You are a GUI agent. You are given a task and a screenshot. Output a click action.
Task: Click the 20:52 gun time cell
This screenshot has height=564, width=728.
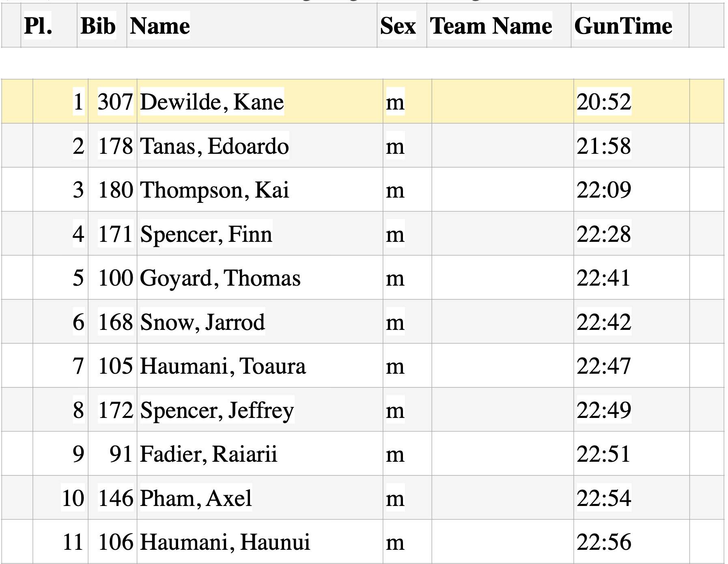[604, 101]
